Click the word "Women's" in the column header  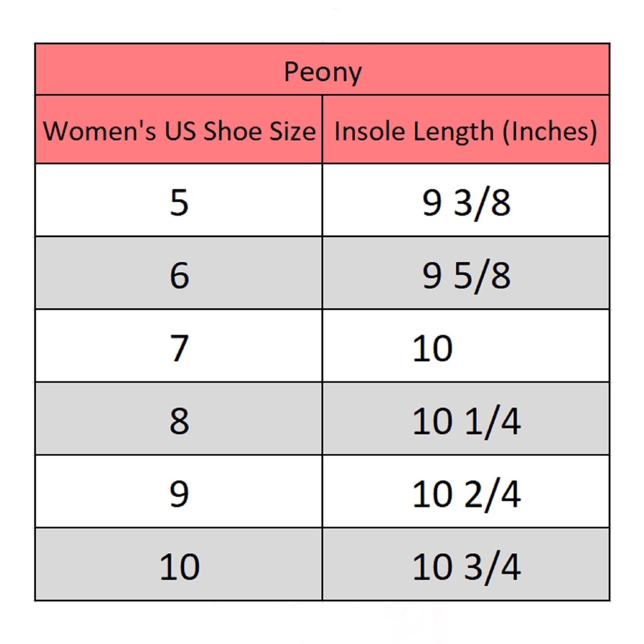pyautogui.click(x=100, y=131)
